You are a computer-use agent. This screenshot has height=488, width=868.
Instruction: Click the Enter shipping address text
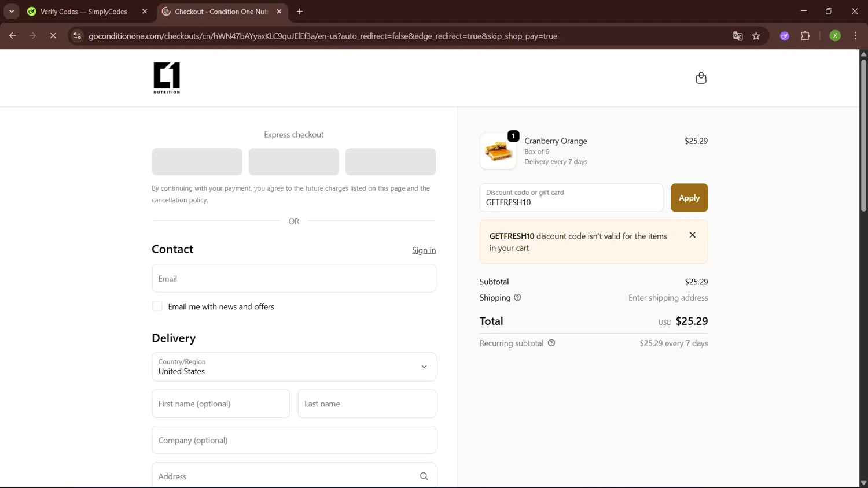point(668,298)
